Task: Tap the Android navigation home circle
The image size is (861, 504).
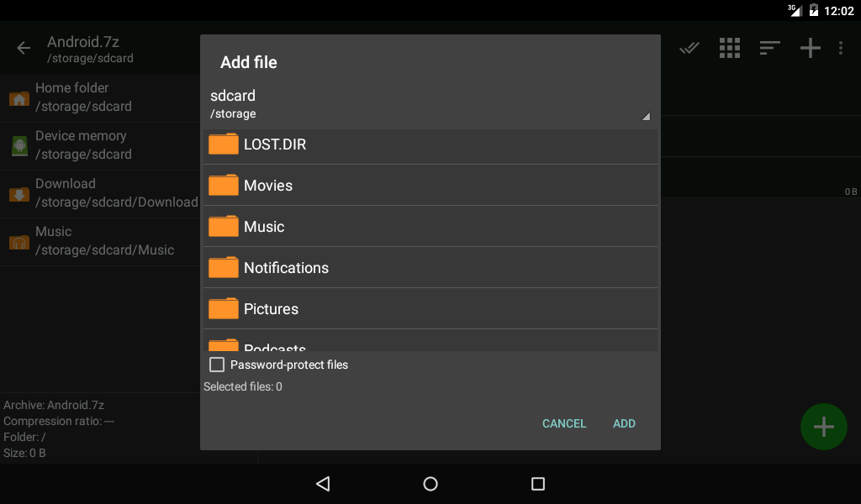Action: [430, 484]
